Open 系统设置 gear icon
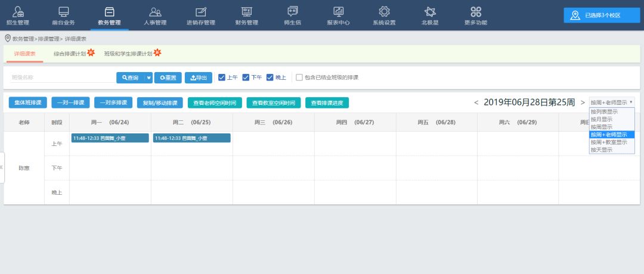 (384, 12)
